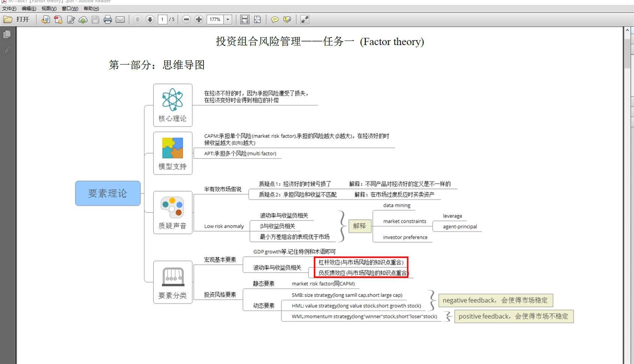The image size is (634, 364).
Task: Click the 要素理论 root node
Action: click(108, 193)
